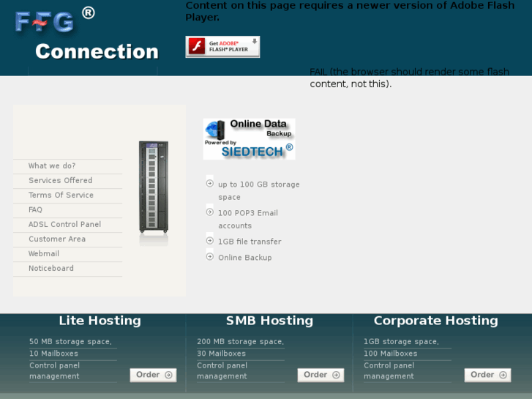Open the Noticeboard link

(51, 268)
